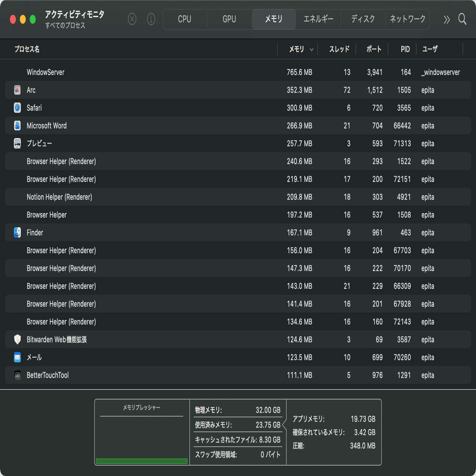476x476 pixels.
Task: Select the Microsoft Word icon
Action: 17,125
